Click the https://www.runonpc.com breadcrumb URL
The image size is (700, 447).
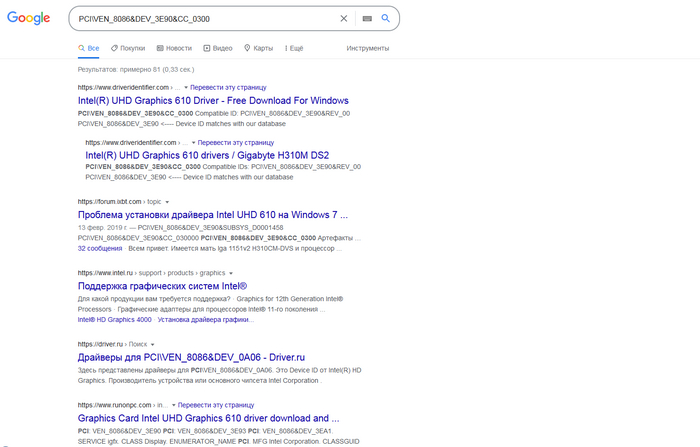[114, 405]
